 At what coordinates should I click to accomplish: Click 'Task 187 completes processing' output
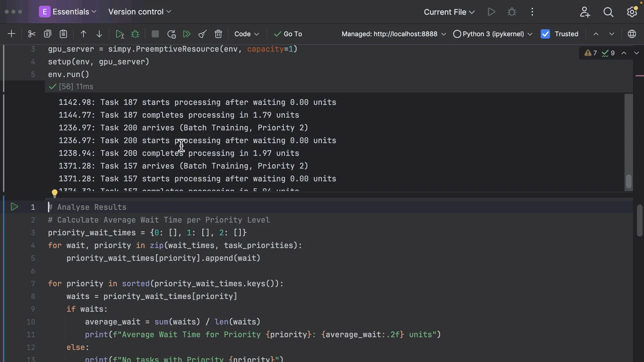pyautogui.click(x=179, y=115)
